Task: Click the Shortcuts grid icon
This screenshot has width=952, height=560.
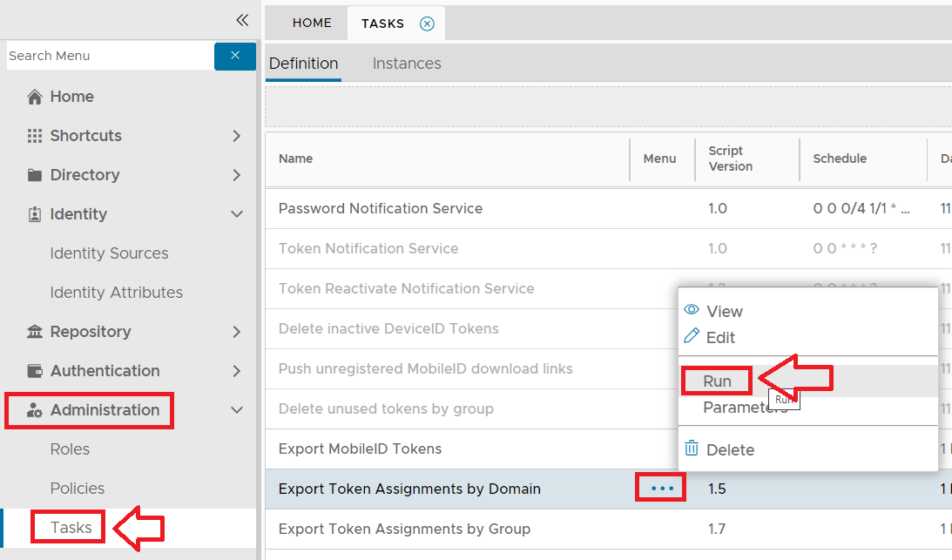Action: point(35,136)
